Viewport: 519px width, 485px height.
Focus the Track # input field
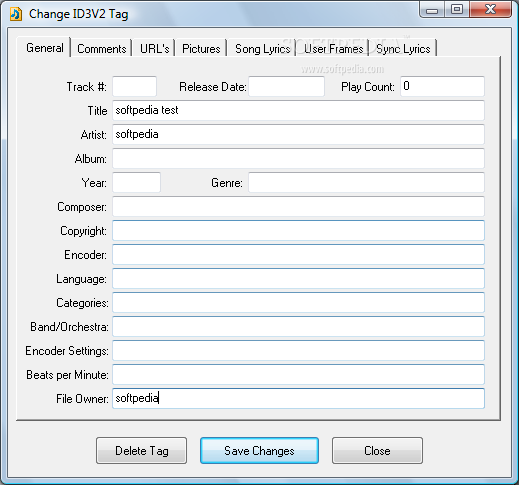point(134,86)
